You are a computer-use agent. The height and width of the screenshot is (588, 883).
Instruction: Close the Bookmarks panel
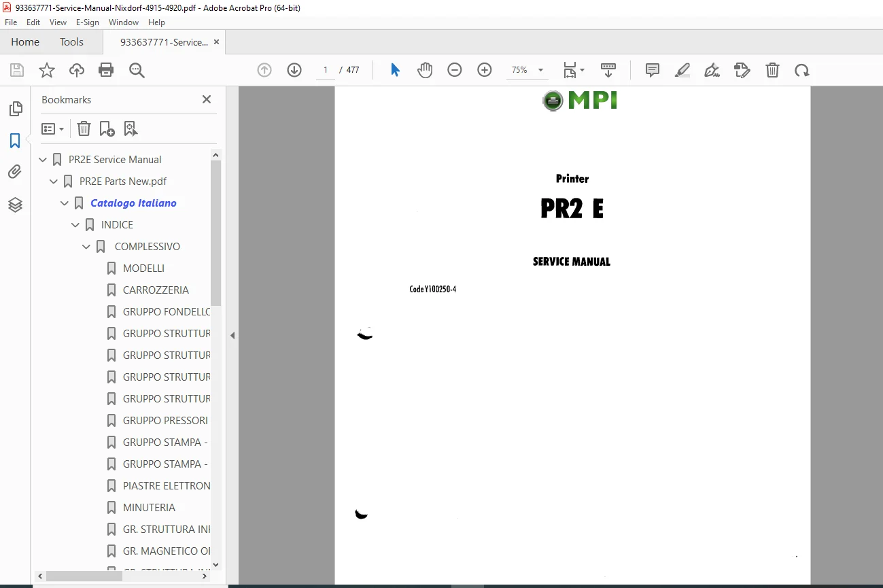[x=207, y=99]
